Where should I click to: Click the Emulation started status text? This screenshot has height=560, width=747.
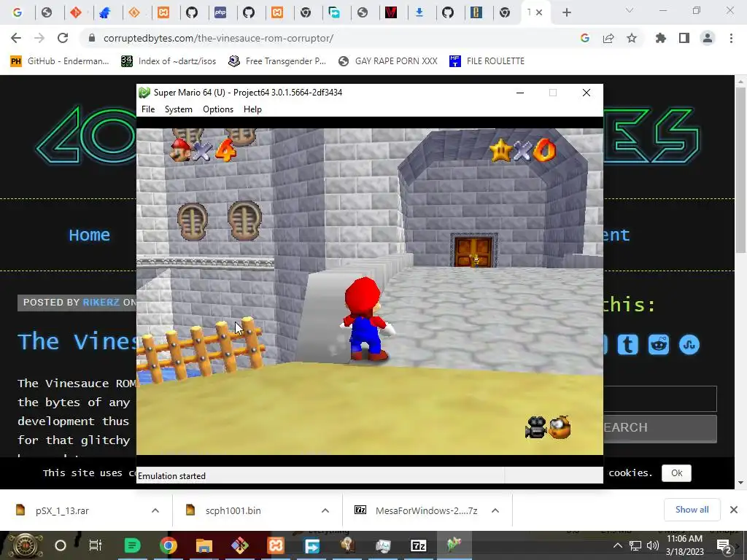tap(171, 475)
